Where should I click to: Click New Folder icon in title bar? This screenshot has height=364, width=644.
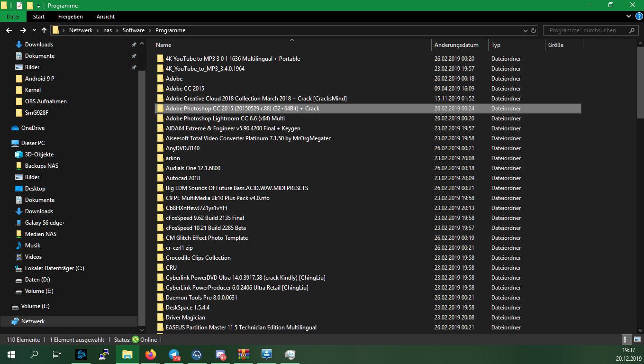(29, 6)
